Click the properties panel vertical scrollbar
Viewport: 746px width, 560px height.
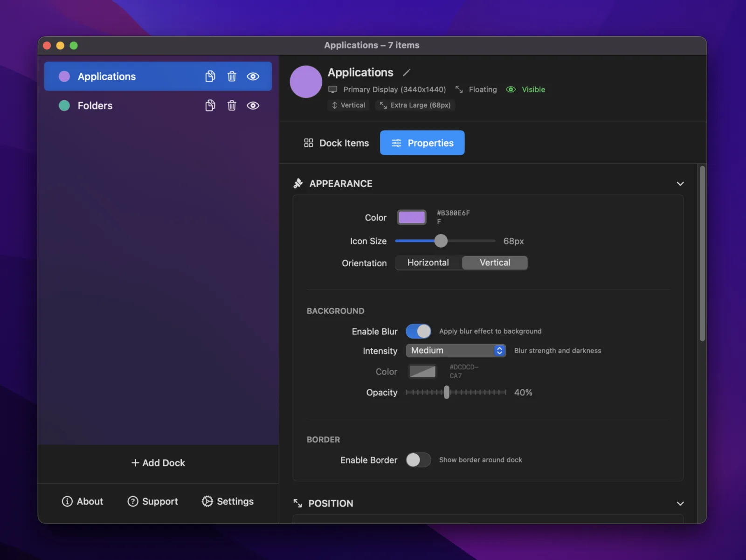click(702, 254)
